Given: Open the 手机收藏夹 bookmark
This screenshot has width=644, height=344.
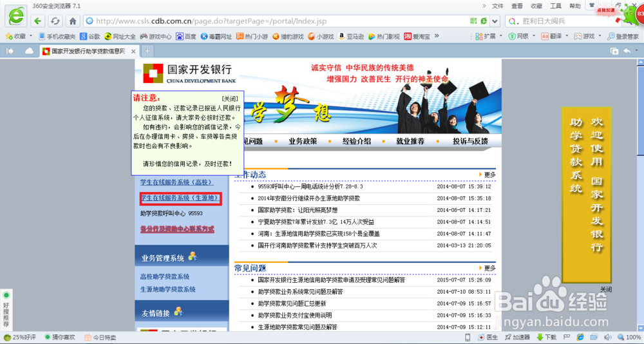Looking at the screenshot, I should click(57, 36).
